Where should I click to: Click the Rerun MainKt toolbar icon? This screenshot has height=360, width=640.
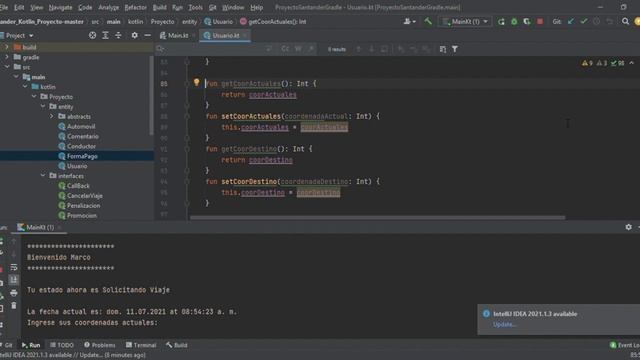tap(501, 22)
